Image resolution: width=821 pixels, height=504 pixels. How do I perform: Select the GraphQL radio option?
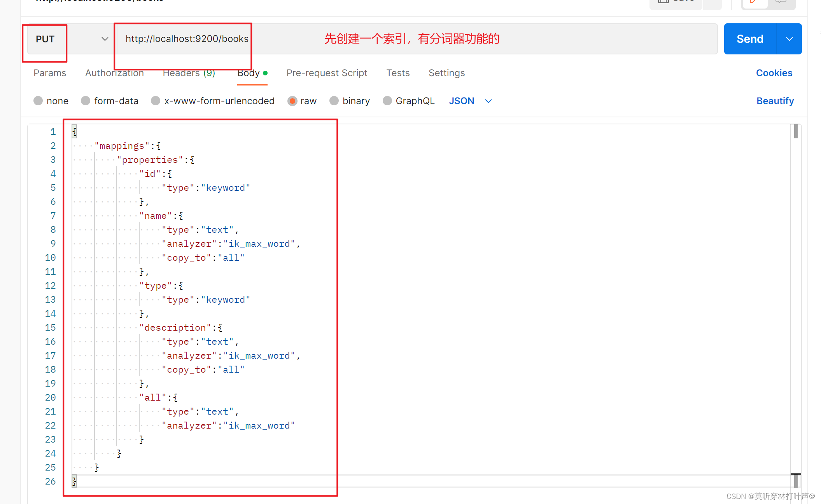387,101
